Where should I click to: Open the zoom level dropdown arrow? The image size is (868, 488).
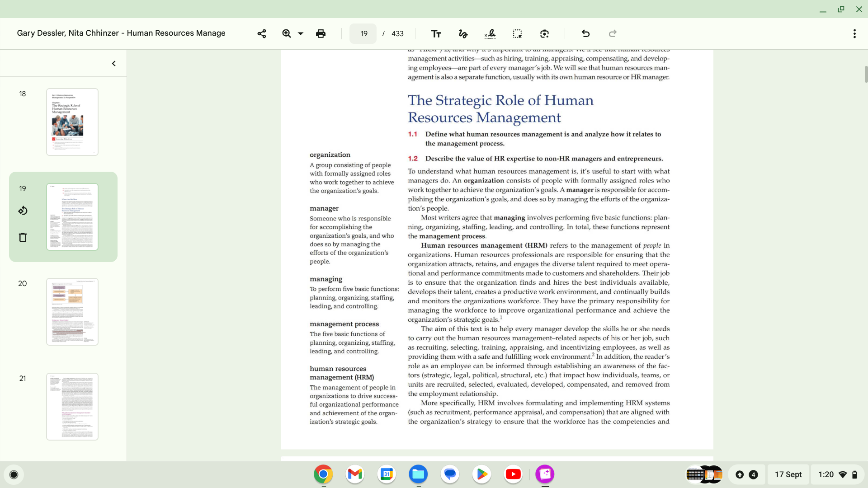(301, 33)
